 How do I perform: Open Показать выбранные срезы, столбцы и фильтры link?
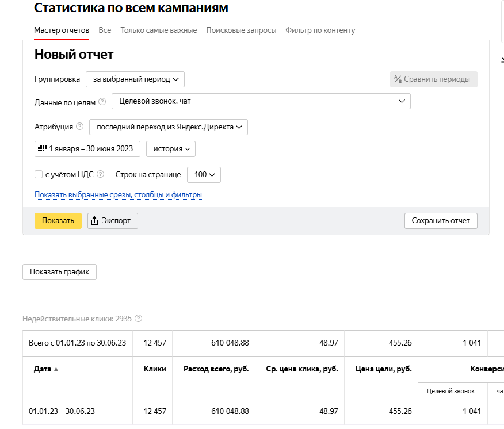point(117,196)
